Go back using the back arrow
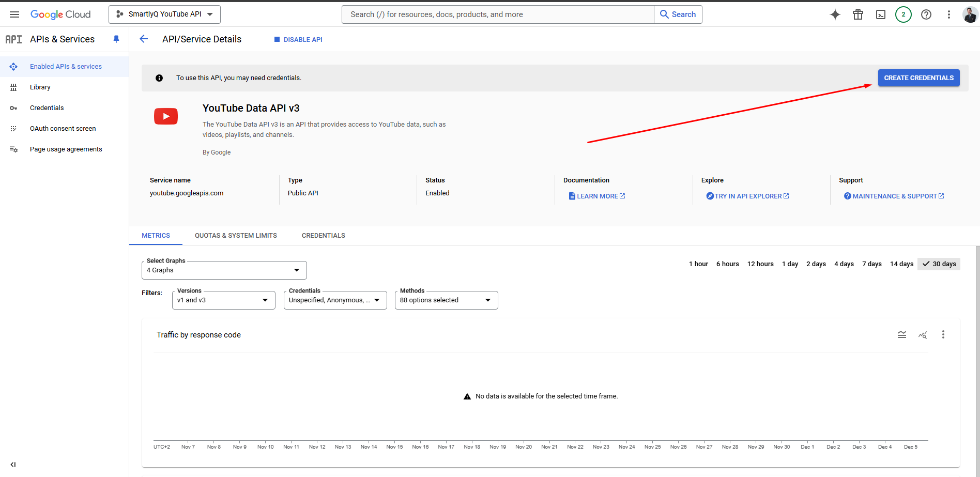Screen dimensions: 980x477 (x=144, y=39)
